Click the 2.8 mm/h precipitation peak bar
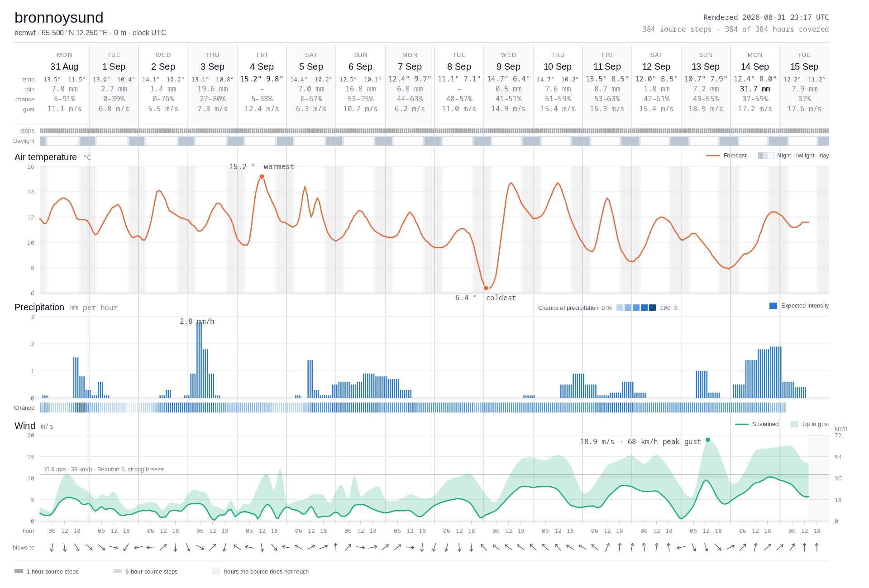 click(199, 360)
